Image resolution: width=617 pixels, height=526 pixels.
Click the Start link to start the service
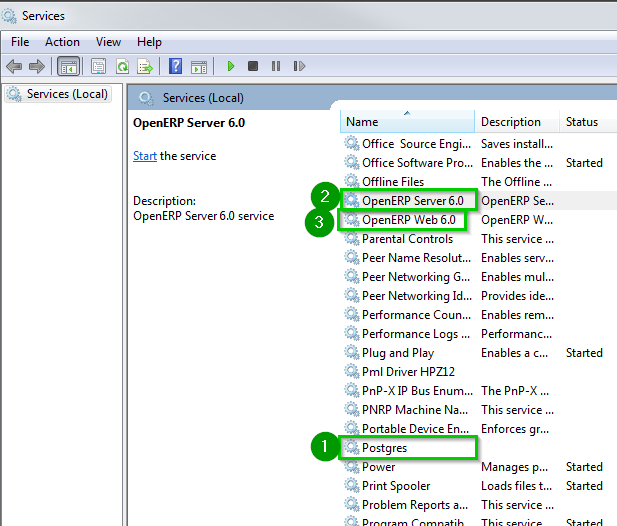tap(145, 156)
